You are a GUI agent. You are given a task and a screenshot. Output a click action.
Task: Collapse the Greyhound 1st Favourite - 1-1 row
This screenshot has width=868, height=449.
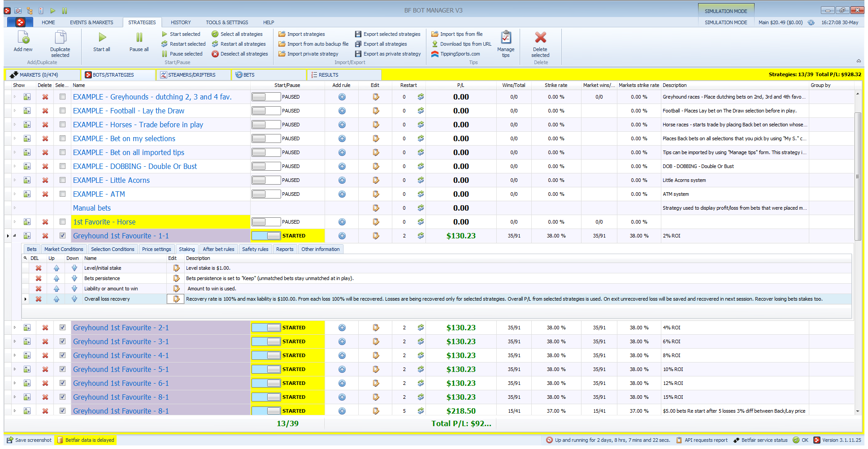pyautogui.click(x=14, y=236)
